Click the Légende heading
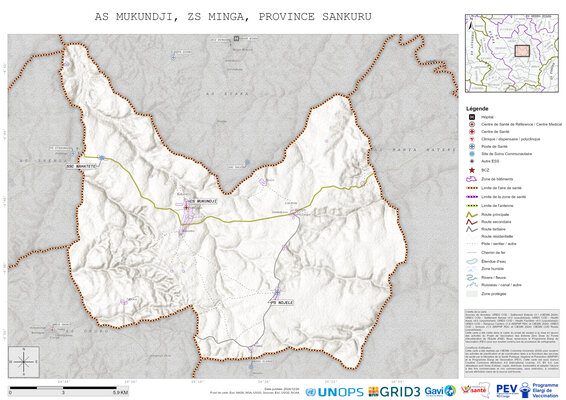 477,108
